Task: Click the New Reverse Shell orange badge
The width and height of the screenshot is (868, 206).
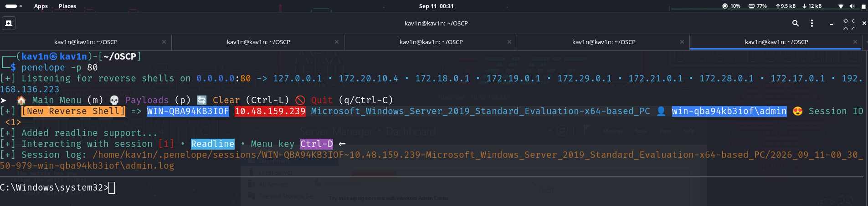Action: tap(73, 111)
